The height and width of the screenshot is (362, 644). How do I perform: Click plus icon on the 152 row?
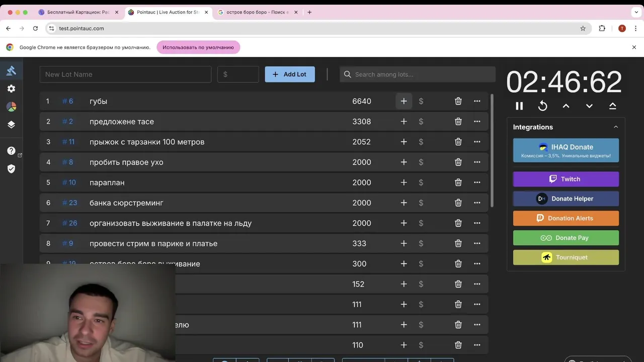404,284
